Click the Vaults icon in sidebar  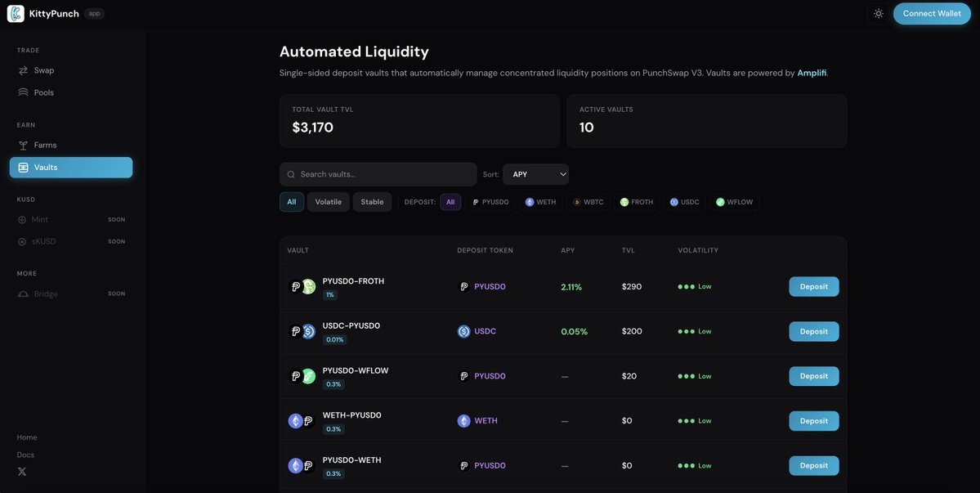(x=23, y=168)
